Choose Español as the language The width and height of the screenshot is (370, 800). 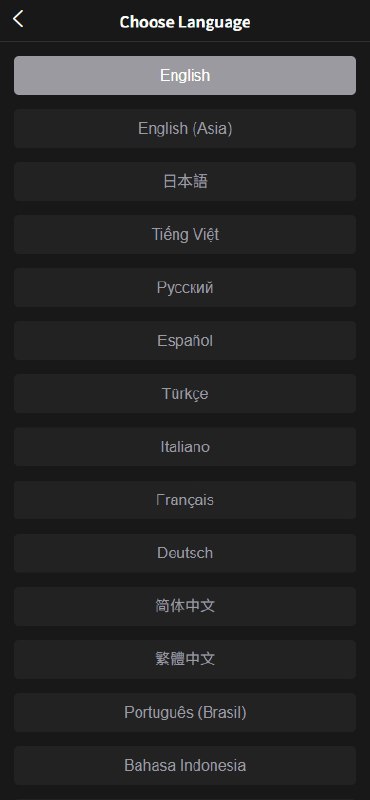185,341
